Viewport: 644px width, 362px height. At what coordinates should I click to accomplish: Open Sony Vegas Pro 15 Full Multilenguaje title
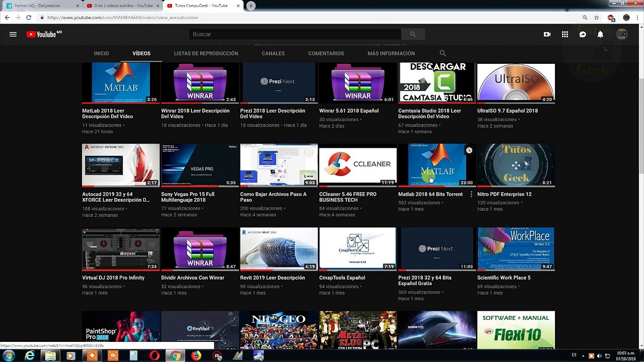tap(188, 197)
